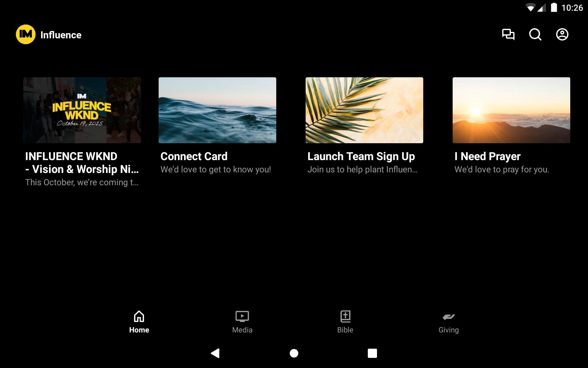Tap the ocean waves thumbnail
This screenshot has width=588, height=368.
pyautogui.click(x=217, y=110)
